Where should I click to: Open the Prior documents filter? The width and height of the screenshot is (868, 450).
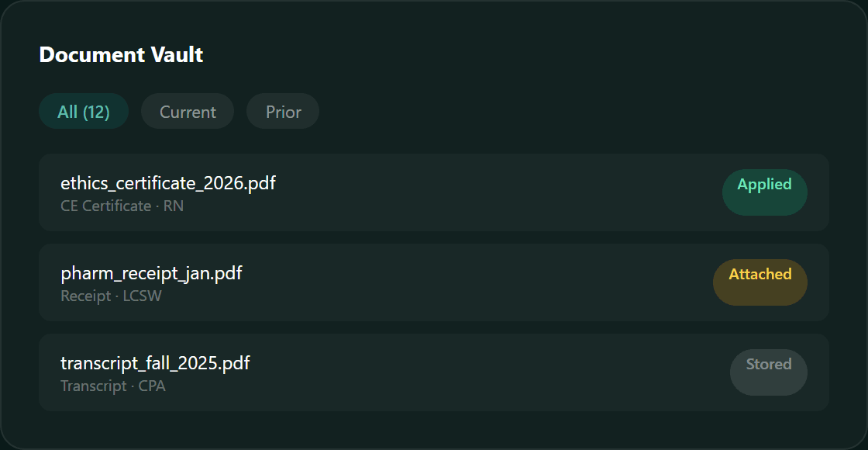coord(282,111)
